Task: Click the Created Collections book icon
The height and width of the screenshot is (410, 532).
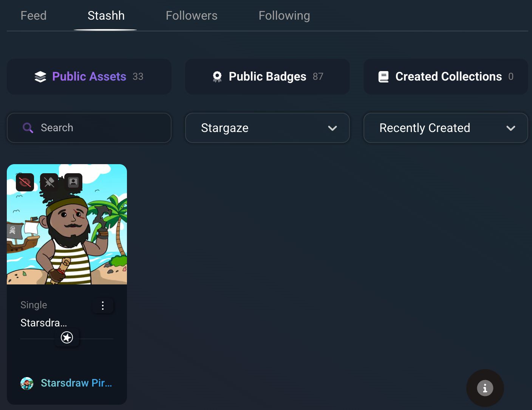Action: tap(384, 77)
